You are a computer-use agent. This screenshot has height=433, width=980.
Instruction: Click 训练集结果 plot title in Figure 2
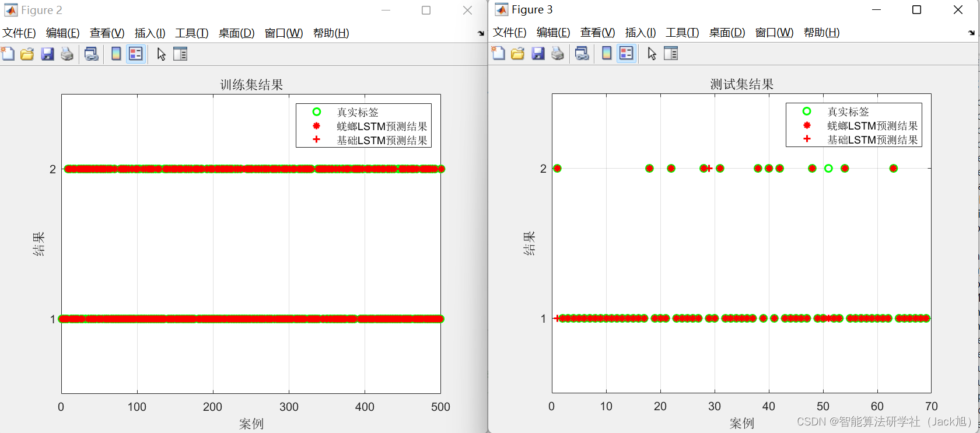(x=251, y=85)
